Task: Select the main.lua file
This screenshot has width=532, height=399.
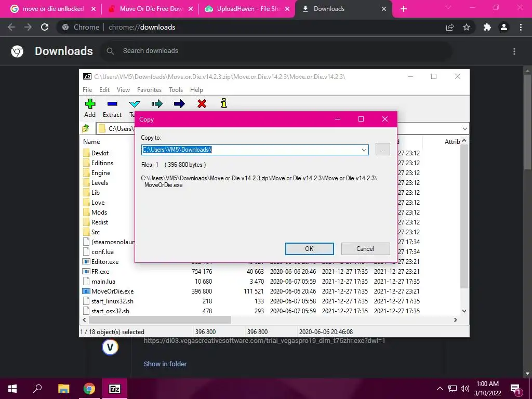Action: (99, 281)
